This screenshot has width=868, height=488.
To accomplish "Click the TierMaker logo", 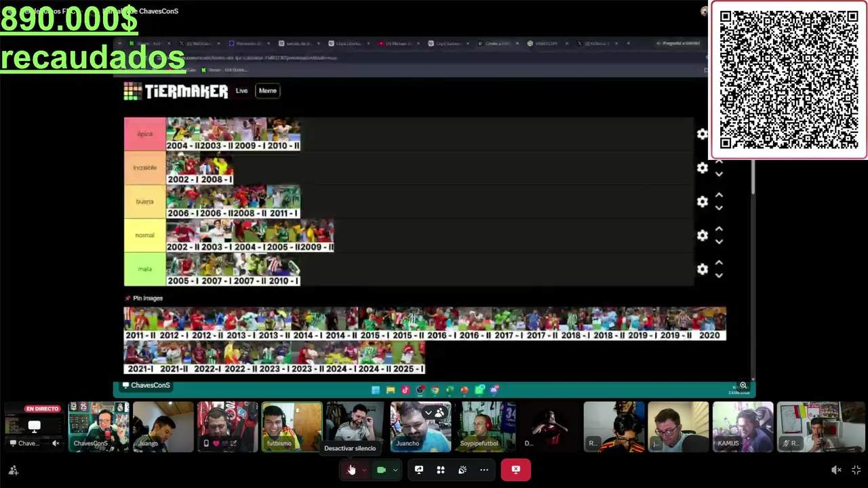I will (x=176, y=91).
